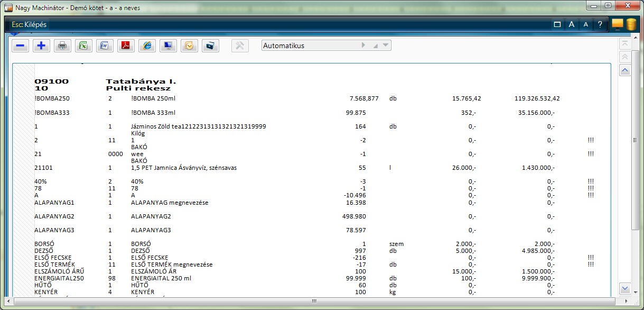Click the smaller A font size button
Image resolution: width=644 pixels, height=310 pixels.
coord(585,24)
